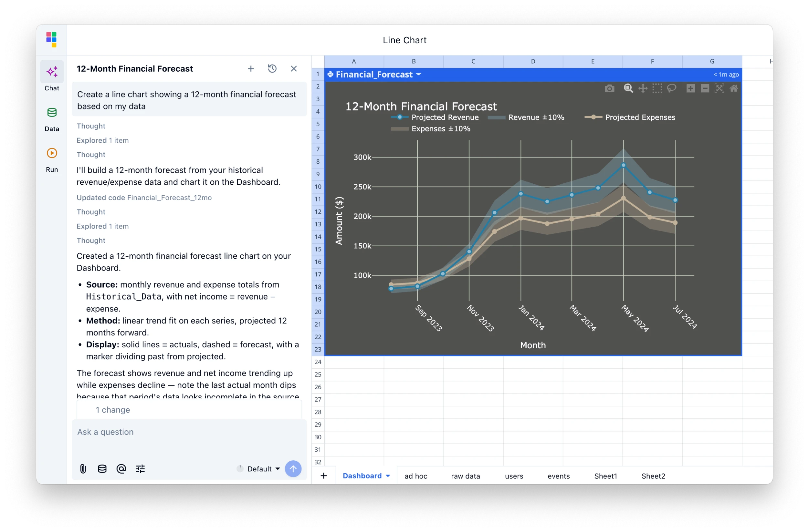Screen dimensions: 809x532
Task: Expand 'Updated code Financial_Forecast_12mo' step
Action: [x=144, y=197]
